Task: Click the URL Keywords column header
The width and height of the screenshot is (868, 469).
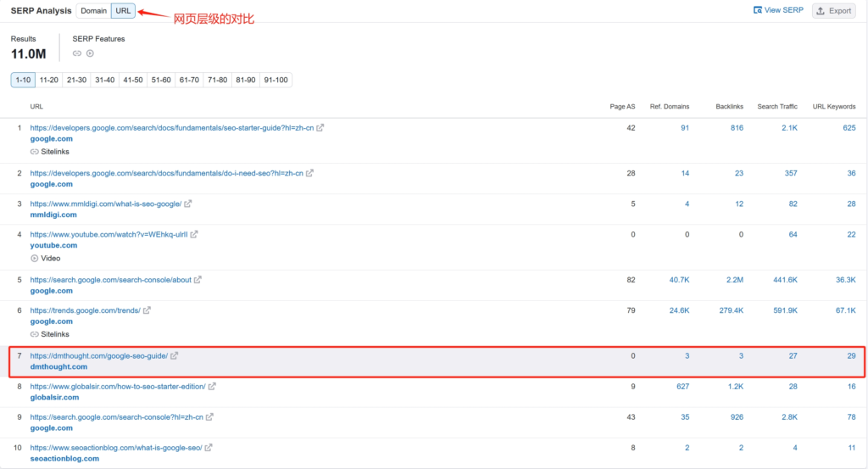Action: pyautogui.click(x=834, y=106)
